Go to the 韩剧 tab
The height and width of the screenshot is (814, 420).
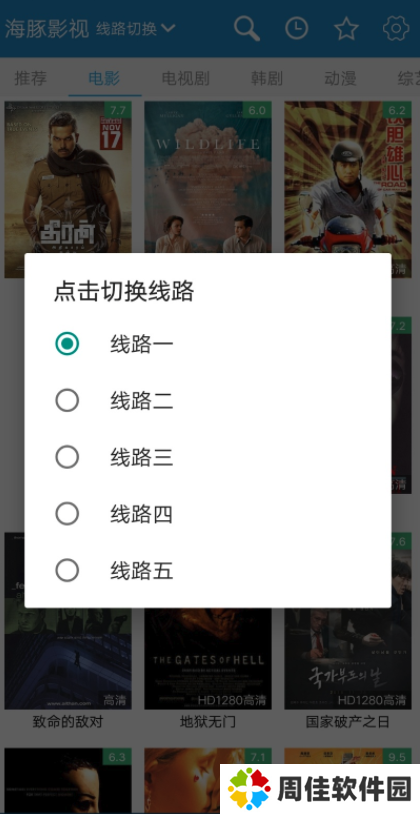click(267, 78)
